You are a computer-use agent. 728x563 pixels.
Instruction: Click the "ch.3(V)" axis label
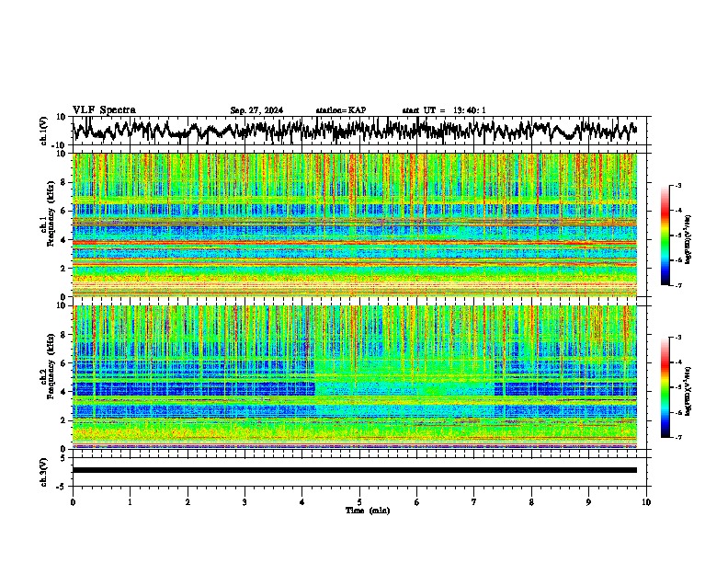pyautogui.click(x=44, y=472)
